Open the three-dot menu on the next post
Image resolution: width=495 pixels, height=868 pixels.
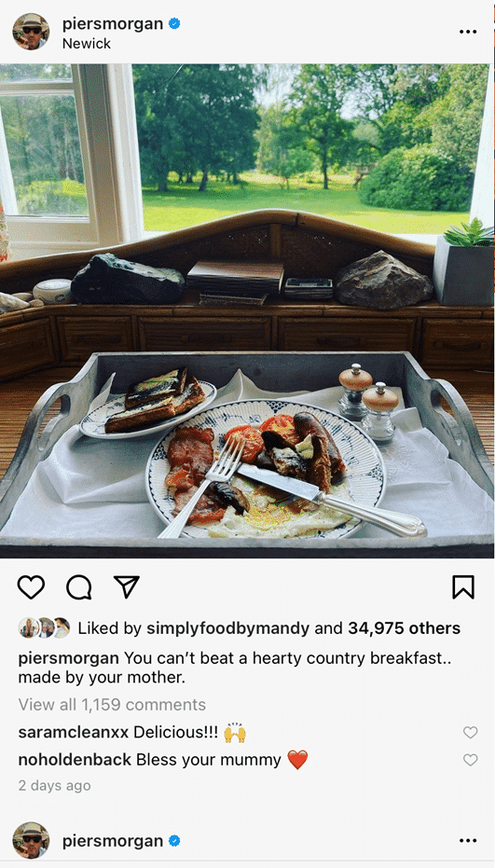tap(468, 840)
